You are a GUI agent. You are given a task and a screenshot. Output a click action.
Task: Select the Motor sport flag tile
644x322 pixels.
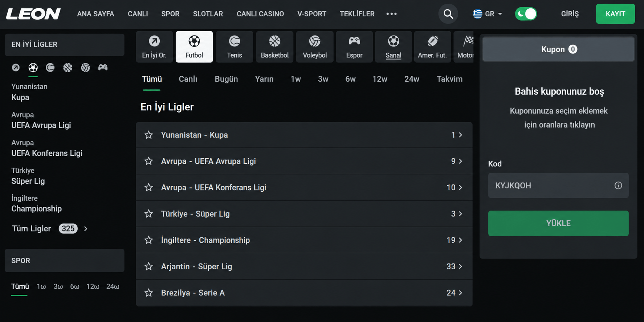click(464, 47)
